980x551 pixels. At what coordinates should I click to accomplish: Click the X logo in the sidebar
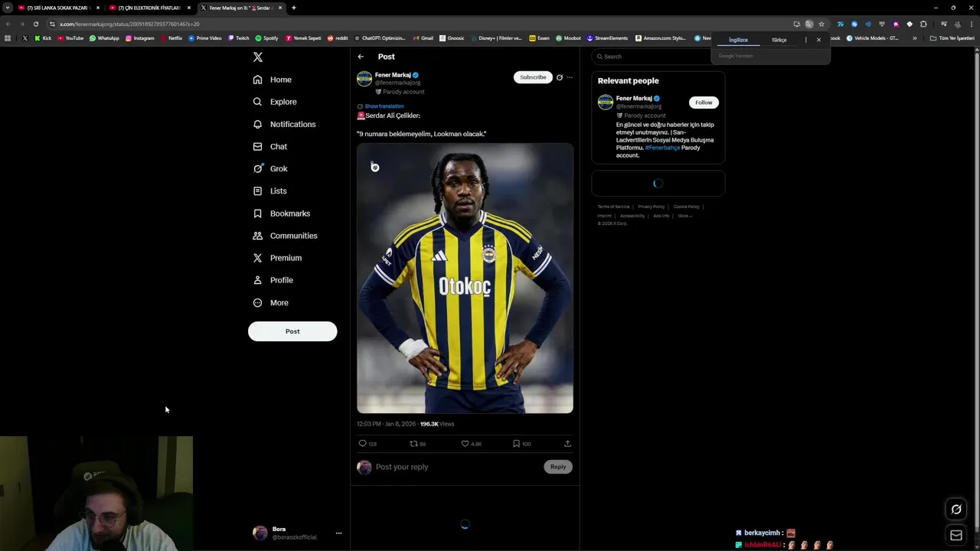pos(258,57)
